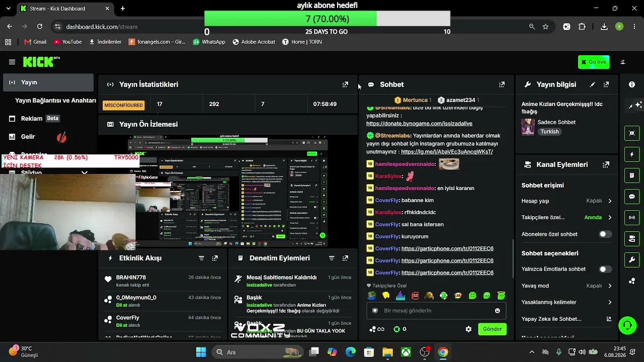Edit stream info with pencil icon
Image resolution: width=644 pixels, height=362 pixels.
tap(593, 84)
